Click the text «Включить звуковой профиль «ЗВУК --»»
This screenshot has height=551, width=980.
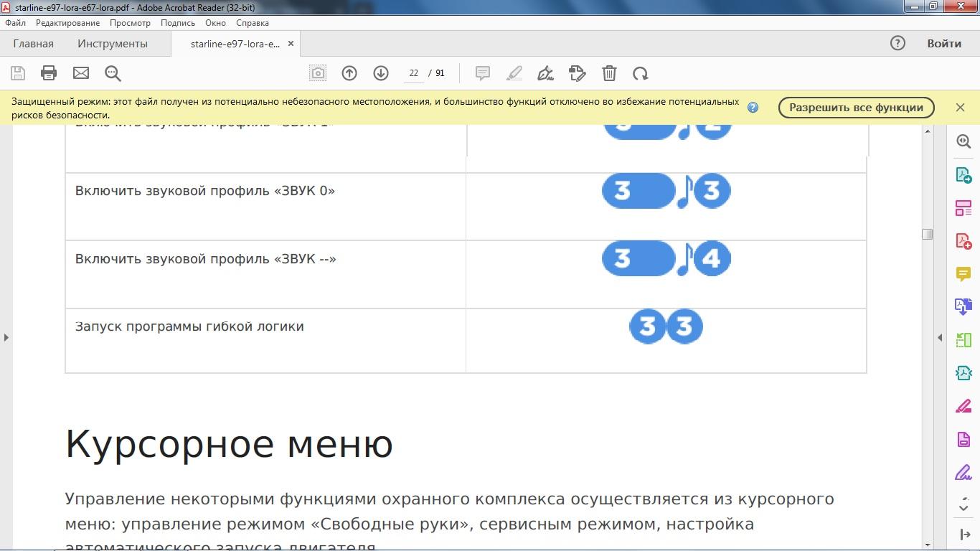(x=206, y=258)
